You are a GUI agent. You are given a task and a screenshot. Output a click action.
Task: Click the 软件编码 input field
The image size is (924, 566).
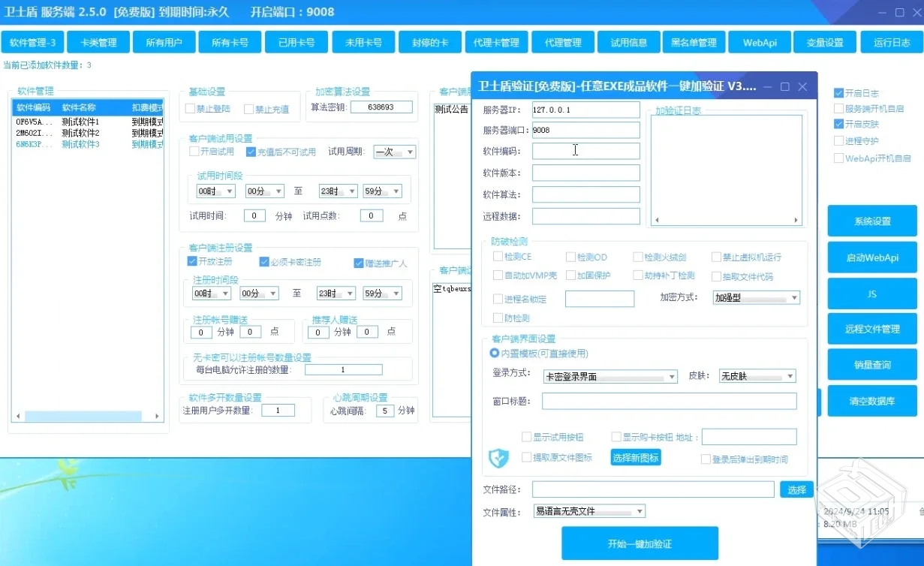585,150
